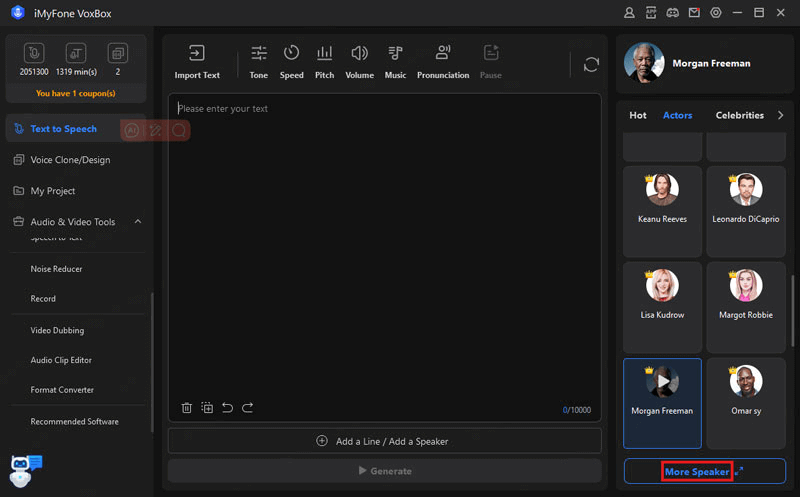Open the Noise Reducer tool

point(56,269)
